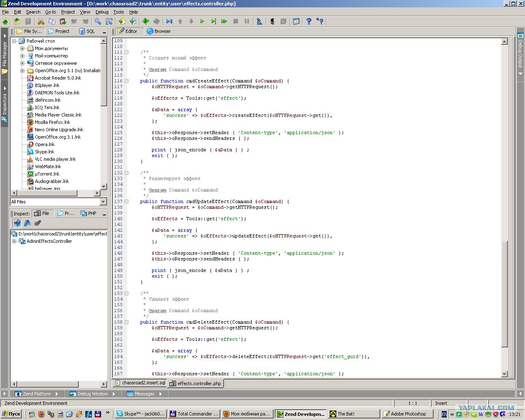Click the New File toolbar icon

pos(6,21)
